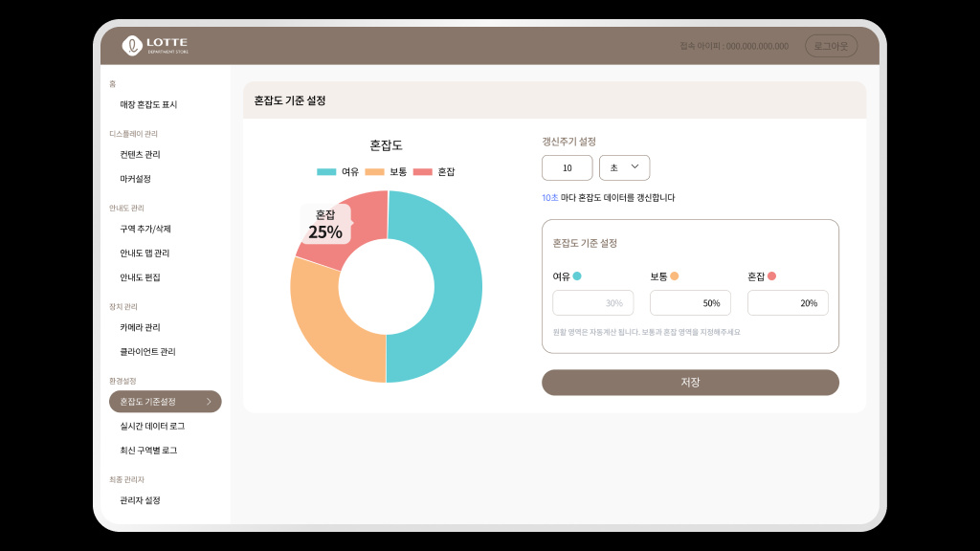Select 안내도 편집 in sidebar
The width and height of the screenshot is (980, 551).
coord(140,277)
